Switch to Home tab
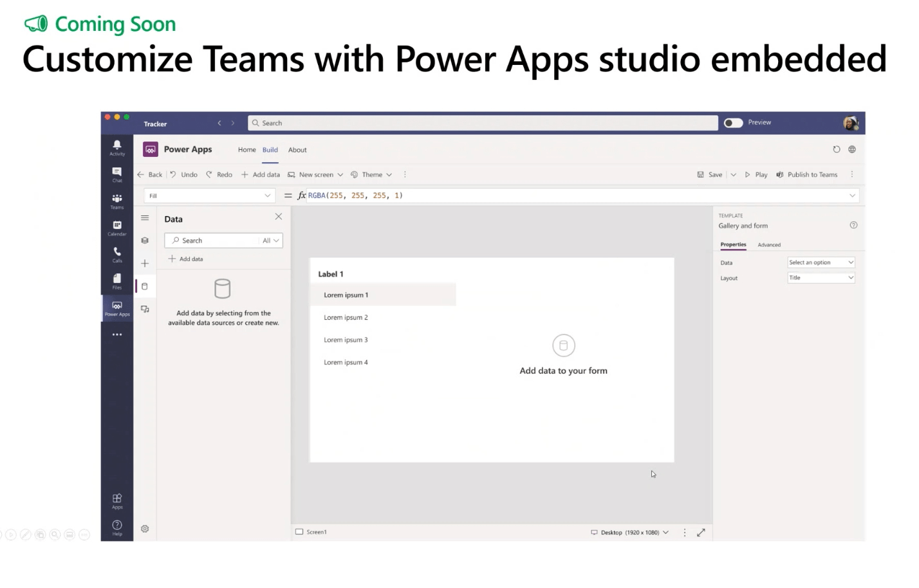The image size is (919, 588). pos(247,150)
